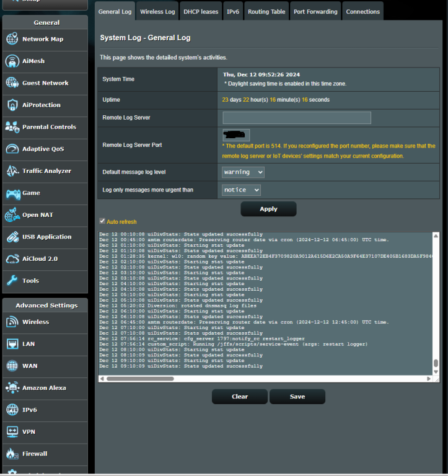448x476 pixels.
Task: Click the Tools wrench icon
Action: pyautogui.click(x=12, y=281)
